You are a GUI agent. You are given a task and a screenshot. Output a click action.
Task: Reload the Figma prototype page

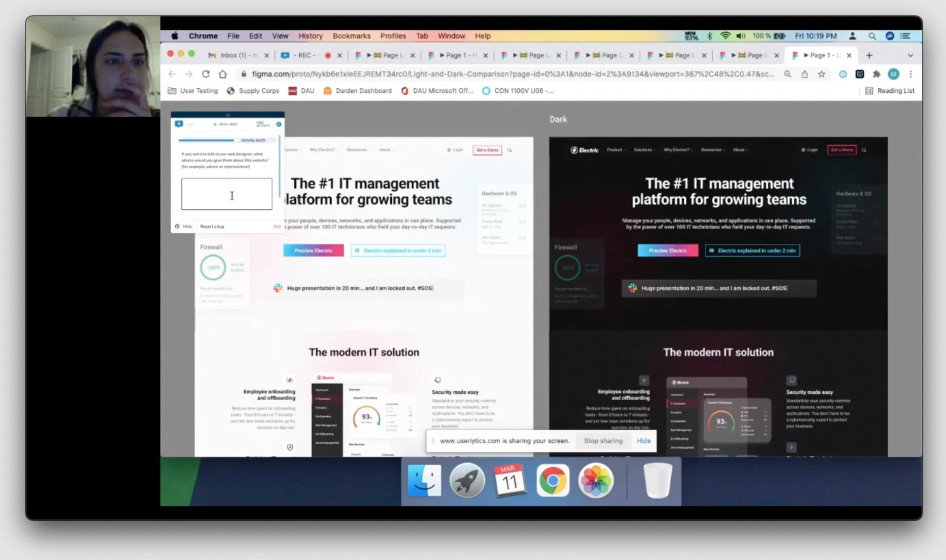click(x=206, y=74)
